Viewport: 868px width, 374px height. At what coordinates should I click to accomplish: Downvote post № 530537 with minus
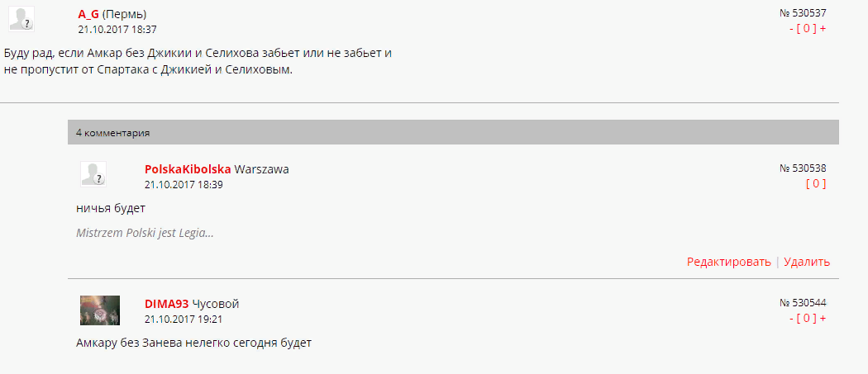(792, 29)
